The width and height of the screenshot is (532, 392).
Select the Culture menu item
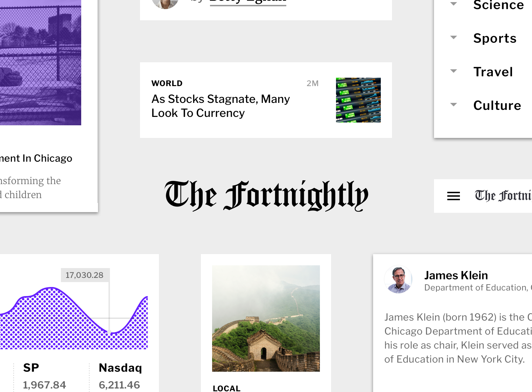click(x=497, y=105)
